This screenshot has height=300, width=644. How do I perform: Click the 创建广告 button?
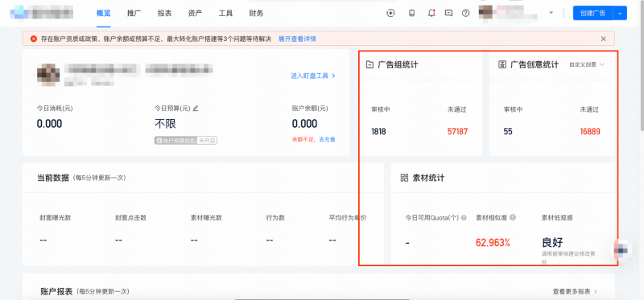click(592, 13)
